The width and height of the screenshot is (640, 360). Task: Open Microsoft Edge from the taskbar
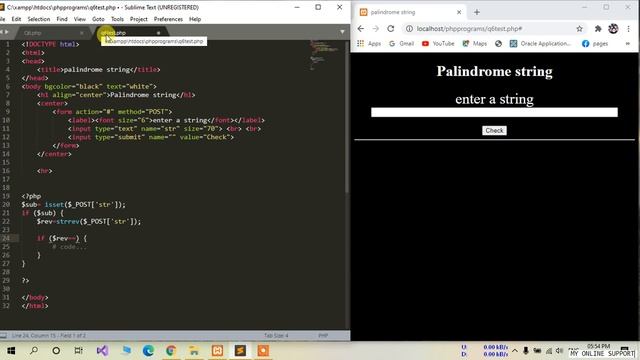pyautogui.click(x=149, y=351)
